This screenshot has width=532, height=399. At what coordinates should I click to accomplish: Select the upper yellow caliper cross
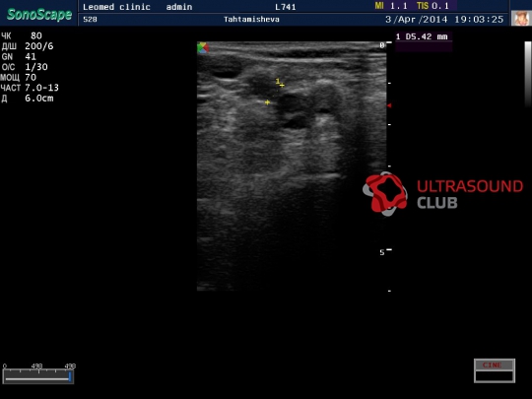[282, 86]
